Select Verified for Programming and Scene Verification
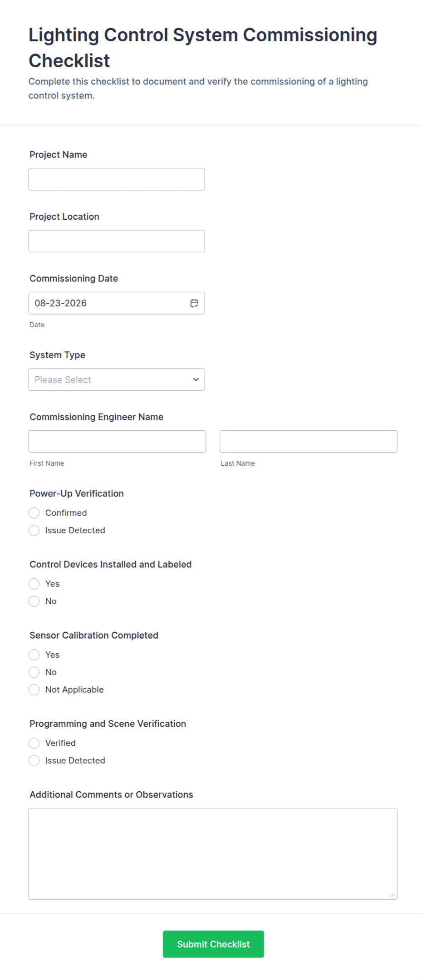 (x=34, y=743)
